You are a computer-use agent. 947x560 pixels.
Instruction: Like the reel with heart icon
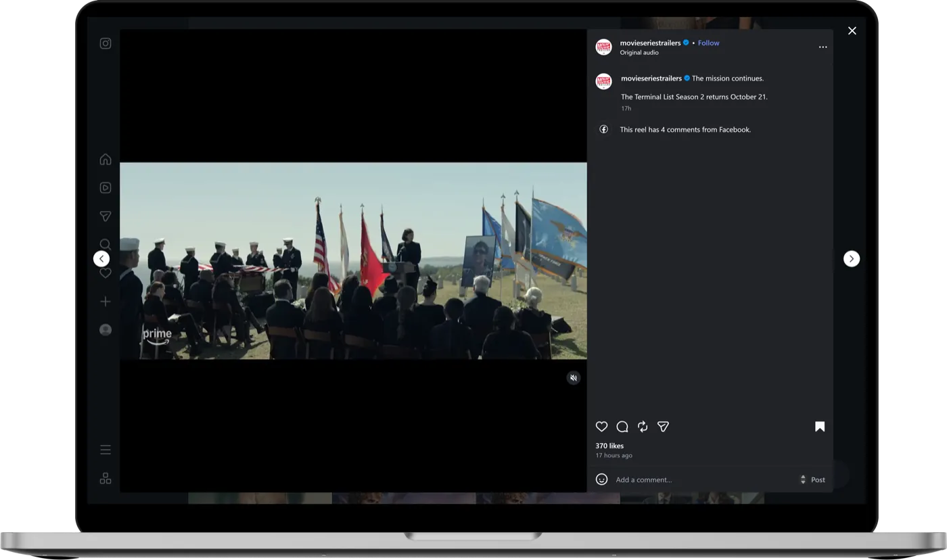tap(601, 426)
